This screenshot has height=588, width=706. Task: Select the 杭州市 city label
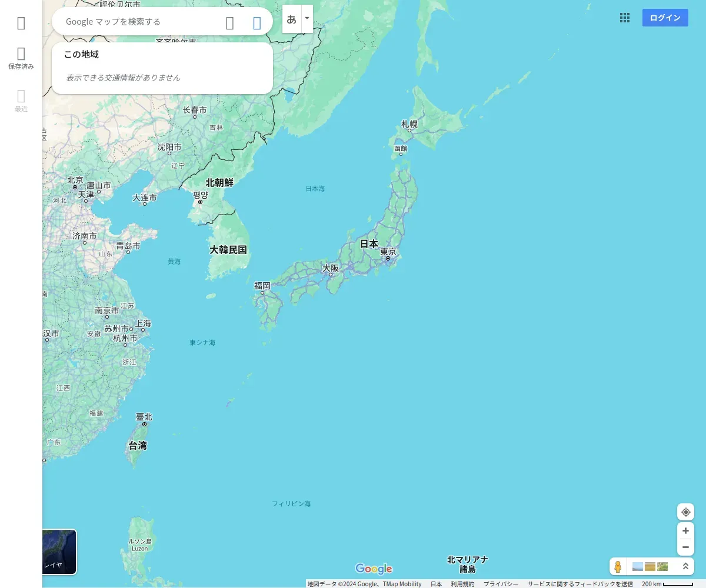(x=125, y=339)
